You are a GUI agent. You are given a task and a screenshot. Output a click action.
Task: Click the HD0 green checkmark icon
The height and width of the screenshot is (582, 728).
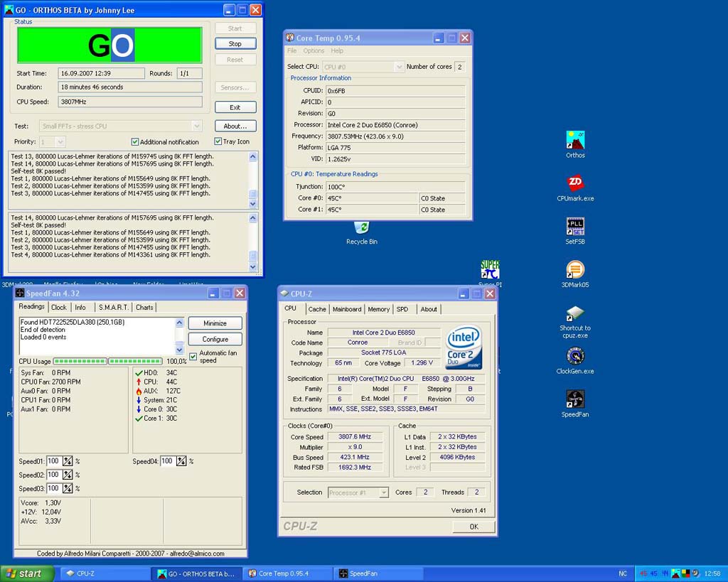pyautogui.click(x=139, y=372)
